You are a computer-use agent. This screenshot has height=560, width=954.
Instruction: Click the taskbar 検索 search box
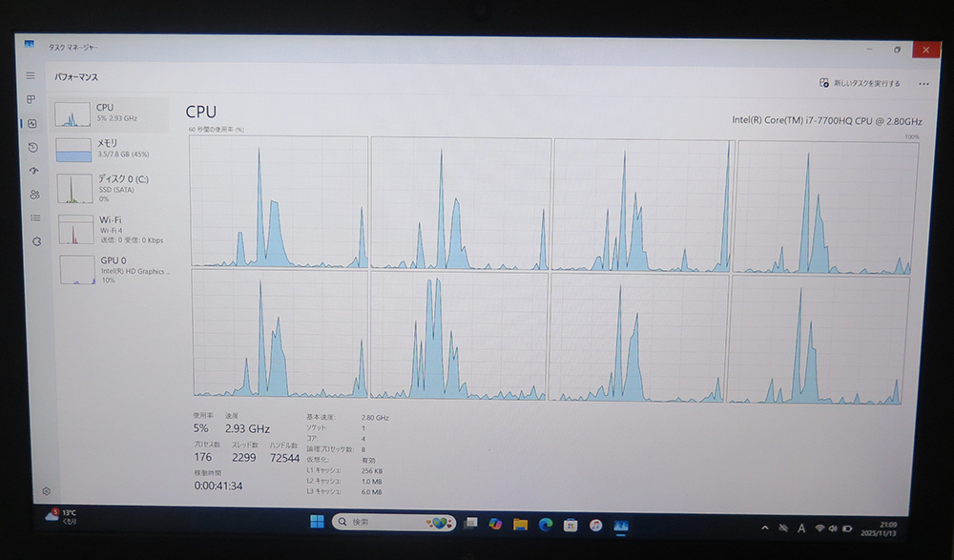394,522
